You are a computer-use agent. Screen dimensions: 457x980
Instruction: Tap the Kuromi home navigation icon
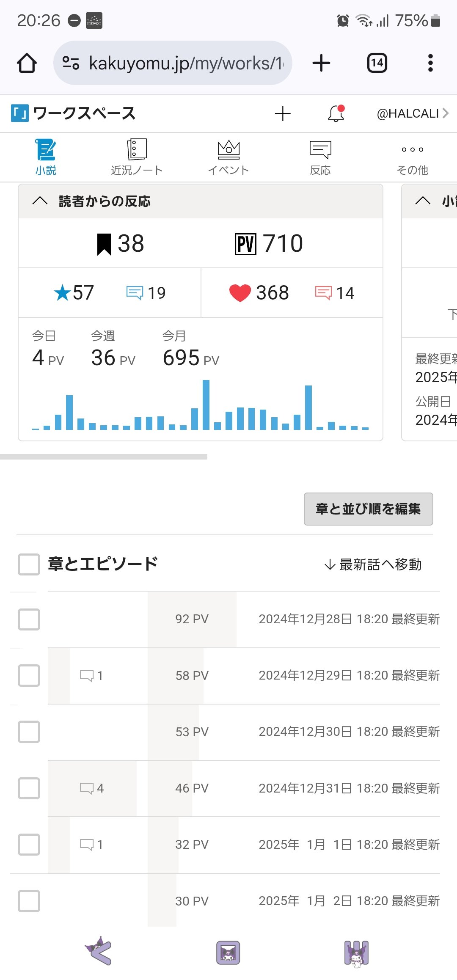228,952
